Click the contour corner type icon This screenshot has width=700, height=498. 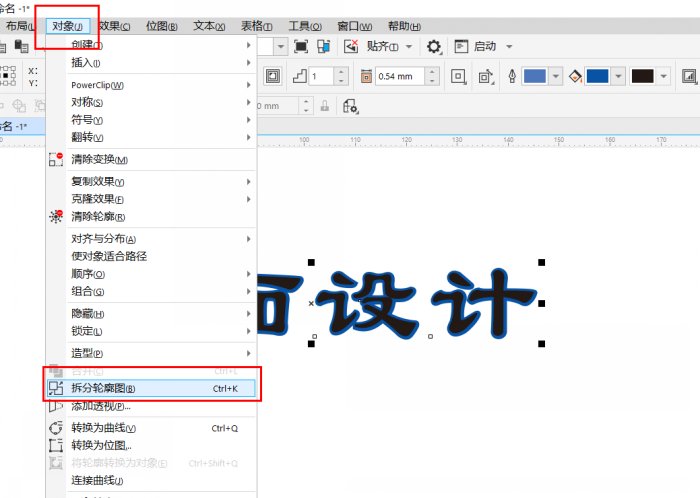458,76
